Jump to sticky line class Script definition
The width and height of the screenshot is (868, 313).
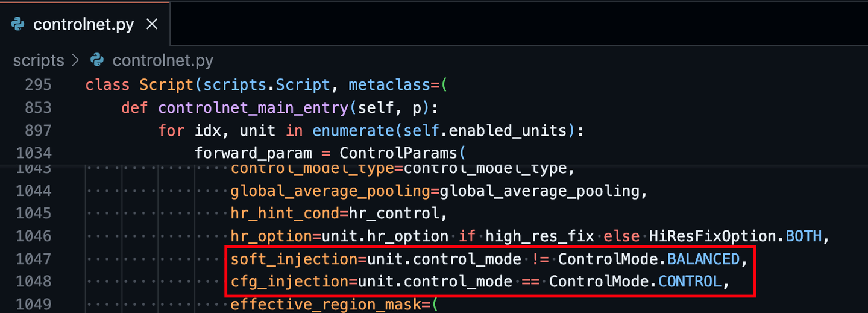coord(265,84)
